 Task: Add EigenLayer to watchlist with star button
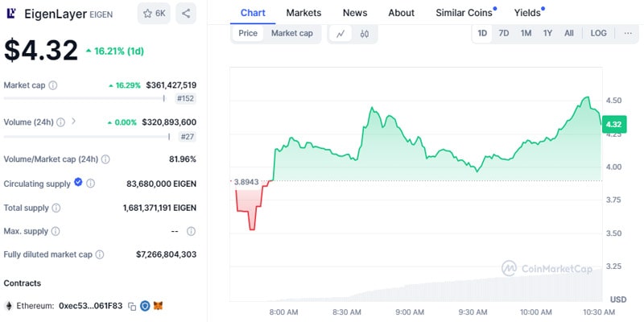(x=154, y=14)
